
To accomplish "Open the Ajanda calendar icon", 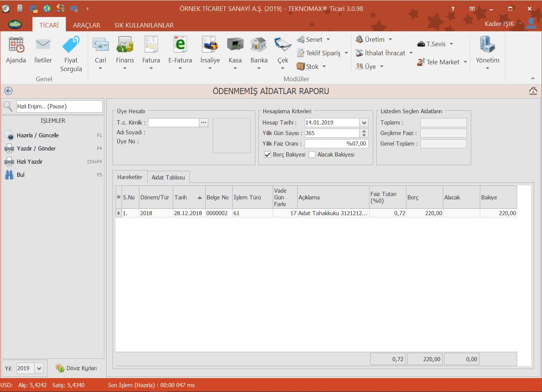I will [16, 45].
